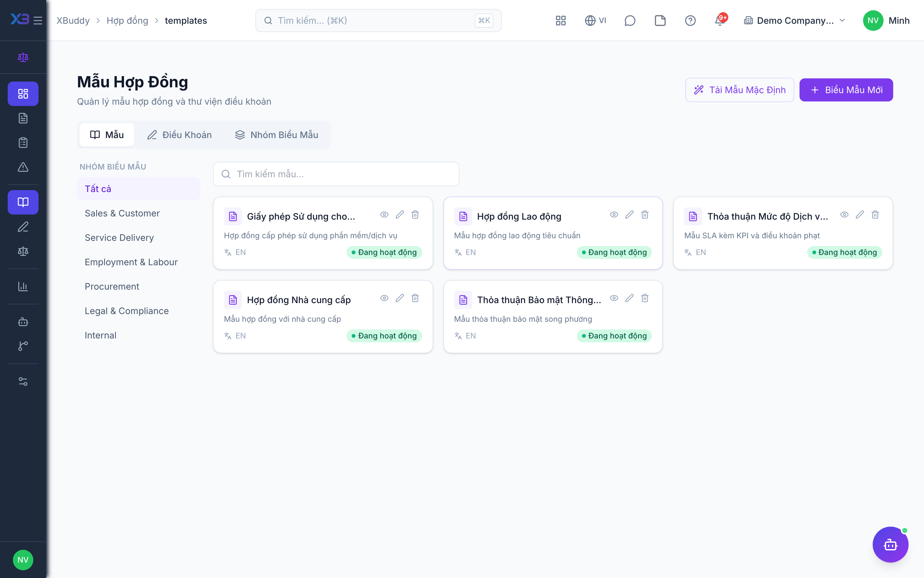
Task: Edit the Thỏa thuận Mức độ Dịch vụ template
Action: [x=860, y=215]
